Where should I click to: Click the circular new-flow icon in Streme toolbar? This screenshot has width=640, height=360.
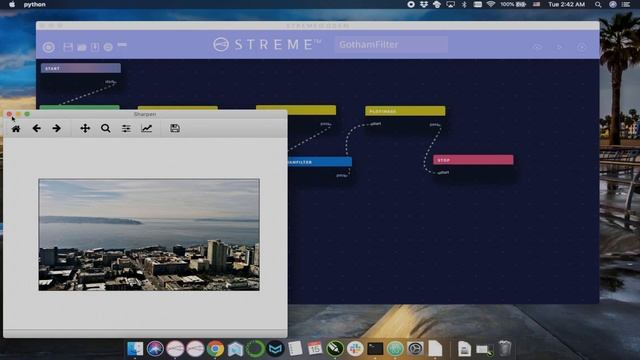pos(49,47)
